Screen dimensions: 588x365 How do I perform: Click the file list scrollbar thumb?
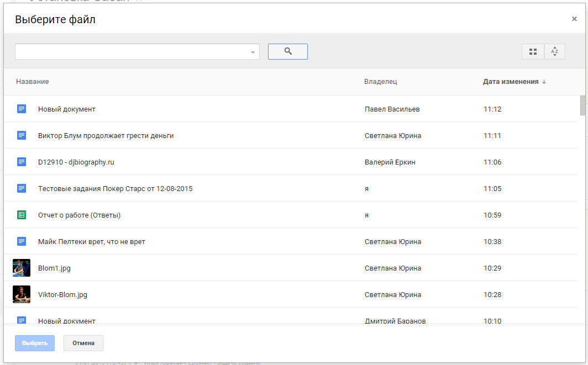tap(582, 105)
